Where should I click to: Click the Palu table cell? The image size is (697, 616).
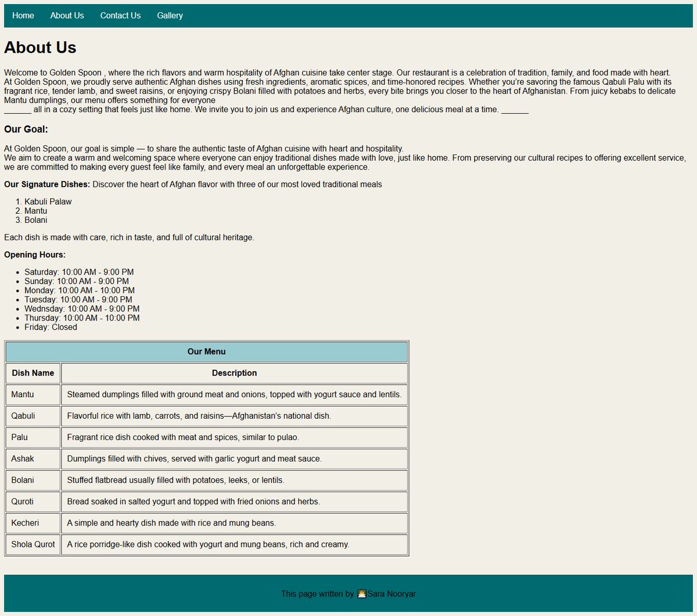33,438
